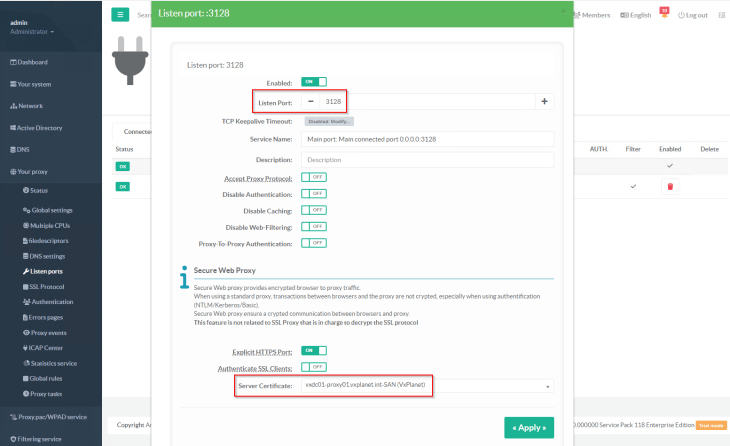The width and height of the screenshot is (730, 446).
Task: Open the Server Certificate dropdown
Action: tap(427, 386)
